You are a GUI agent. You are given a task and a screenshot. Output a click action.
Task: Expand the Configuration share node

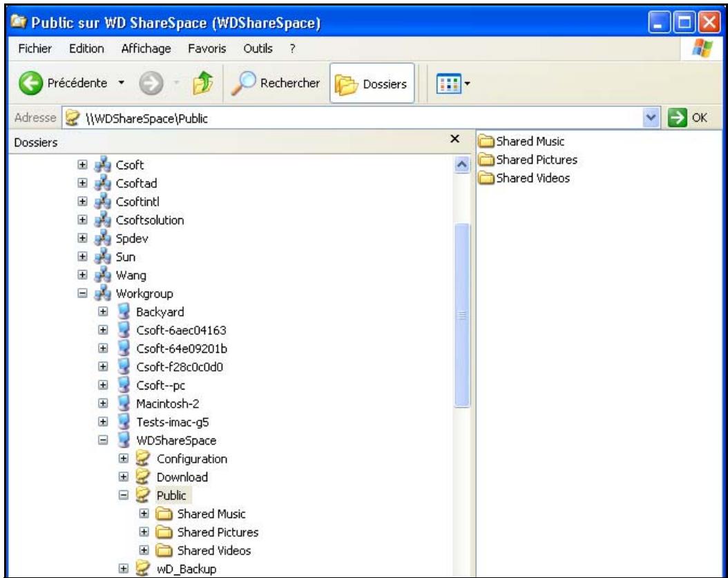[124, 459]
